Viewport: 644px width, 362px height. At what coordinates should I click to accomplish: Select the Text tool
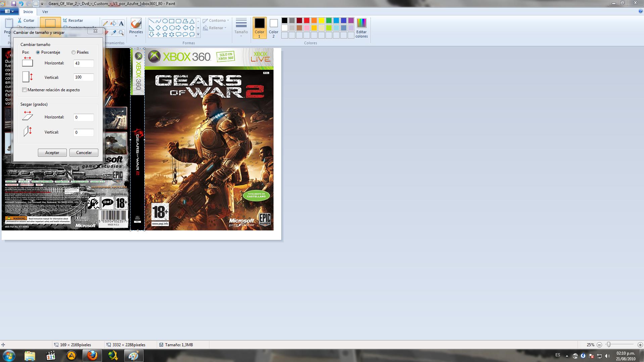coord(121,23)
